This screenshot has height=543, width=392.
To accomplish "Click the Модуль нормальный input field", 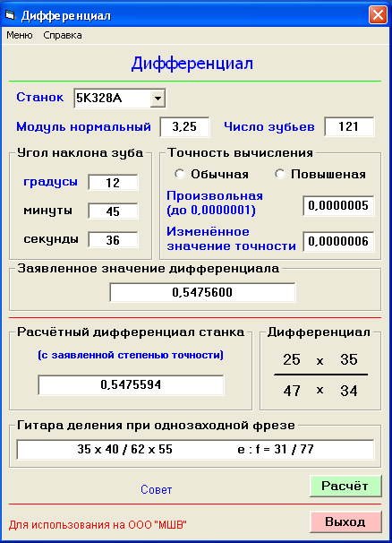I will pyautogui.click(x=184, y=126).
